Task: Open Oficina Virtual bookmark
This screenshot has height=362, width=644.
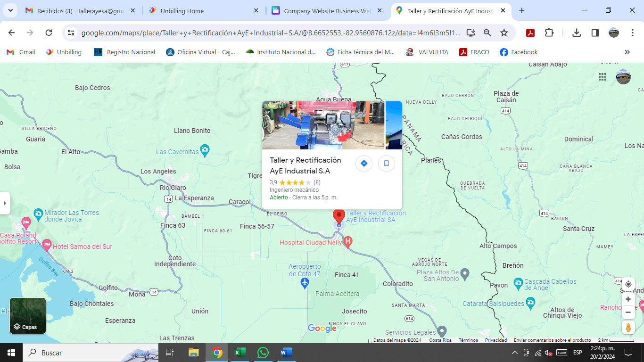Action: (200, 52)
